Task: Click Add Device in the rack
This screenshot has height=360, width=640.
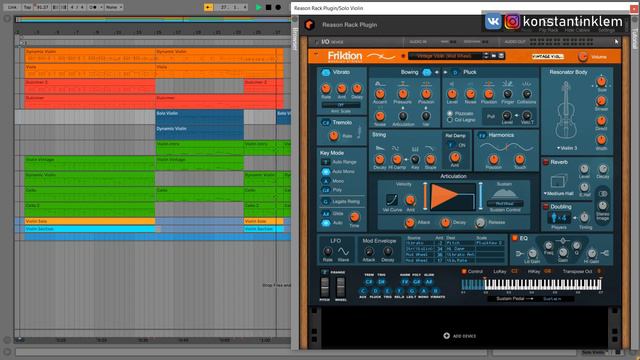Action: coord(460,336)
